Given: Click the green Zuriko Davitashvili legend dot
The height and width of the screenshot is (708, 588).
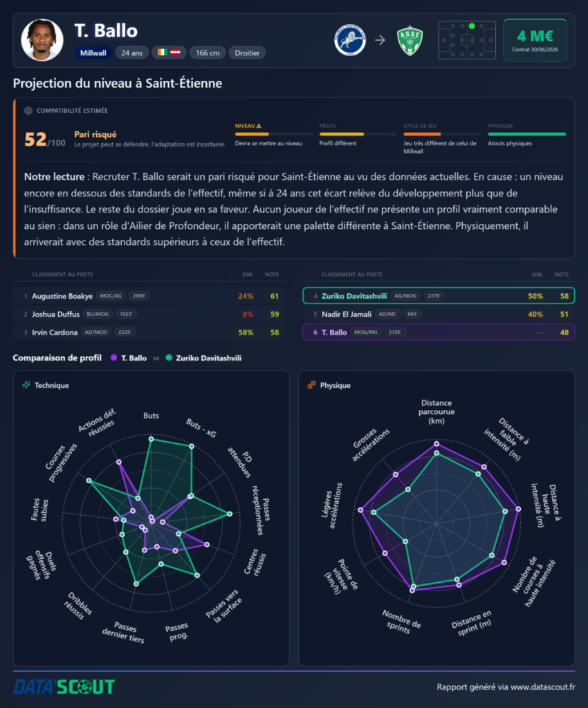Looking at the screenshot, I should (169, 357).
